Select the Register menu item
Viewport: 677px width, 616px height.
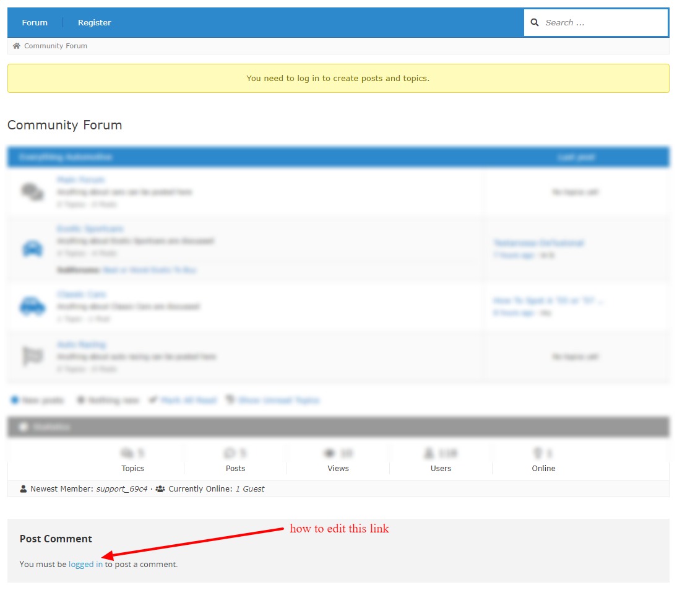(94, 22)
